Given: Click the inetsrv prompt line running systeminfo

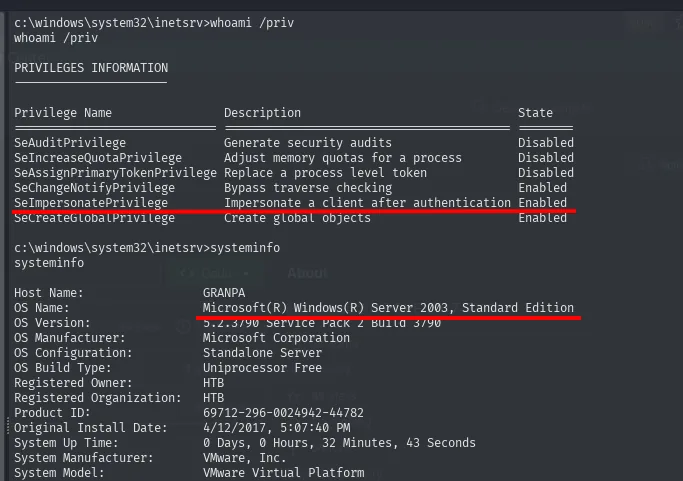Looking at the screenshot, I should 147,248.
